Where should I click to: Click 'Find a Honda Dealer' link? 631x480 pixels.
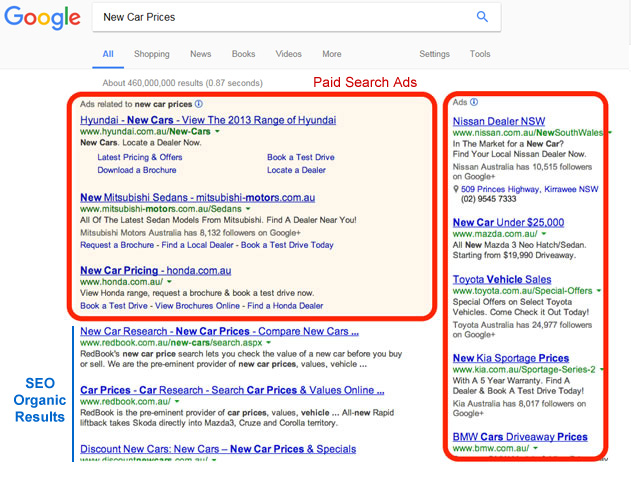pyautogui.click(x=285, y=306)
